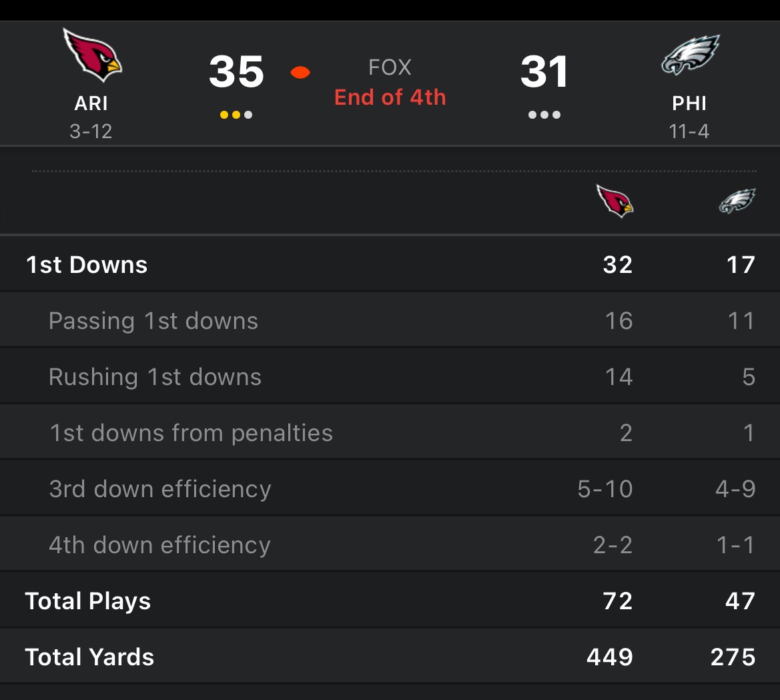Tap the 3rd down efficiency row
This screenshot has height=700, width=780.
390,488
